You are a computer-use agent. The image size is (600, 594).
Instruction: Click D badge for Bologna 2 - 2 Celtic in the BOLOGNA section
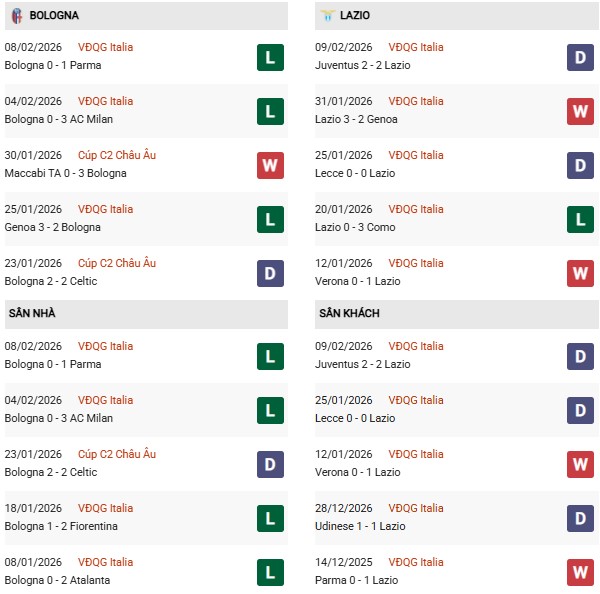point(270,273)
